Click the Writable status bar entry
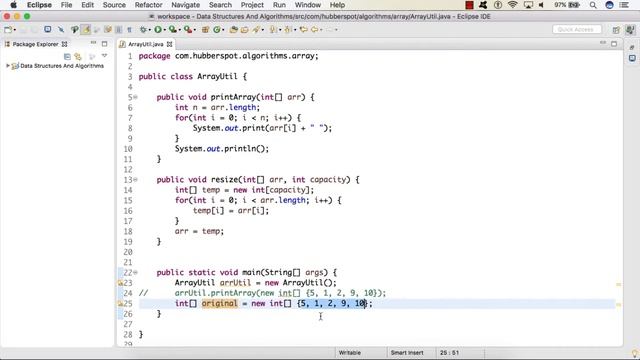The width and height of the screenshot is (640, 360). [x=350, y=353]
